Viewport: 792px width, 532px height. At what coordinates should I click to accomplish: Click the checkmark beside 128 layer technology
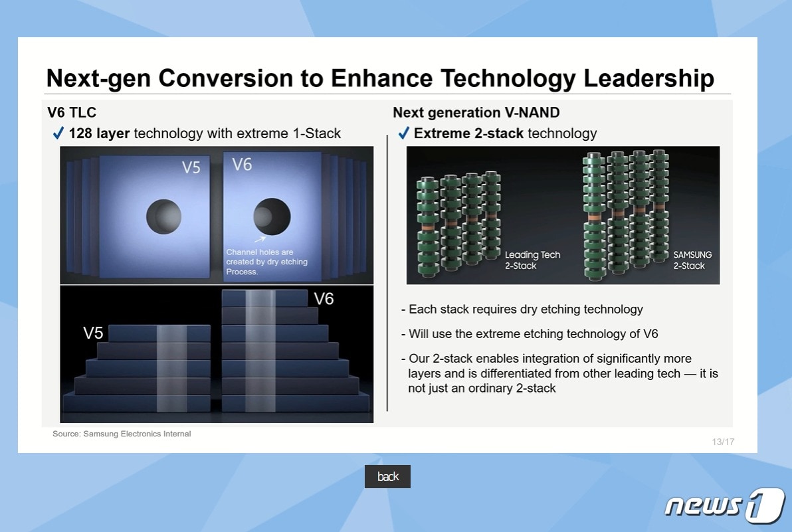click(58, 133)
